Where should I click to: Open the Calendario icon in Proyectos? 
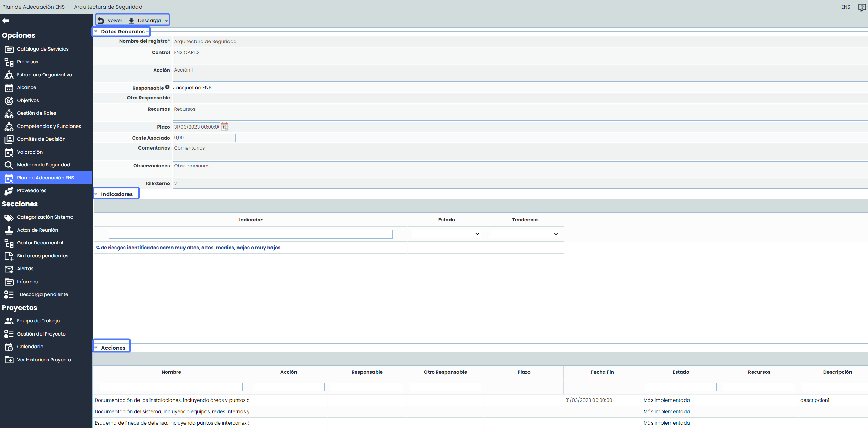tap(9, 347)
